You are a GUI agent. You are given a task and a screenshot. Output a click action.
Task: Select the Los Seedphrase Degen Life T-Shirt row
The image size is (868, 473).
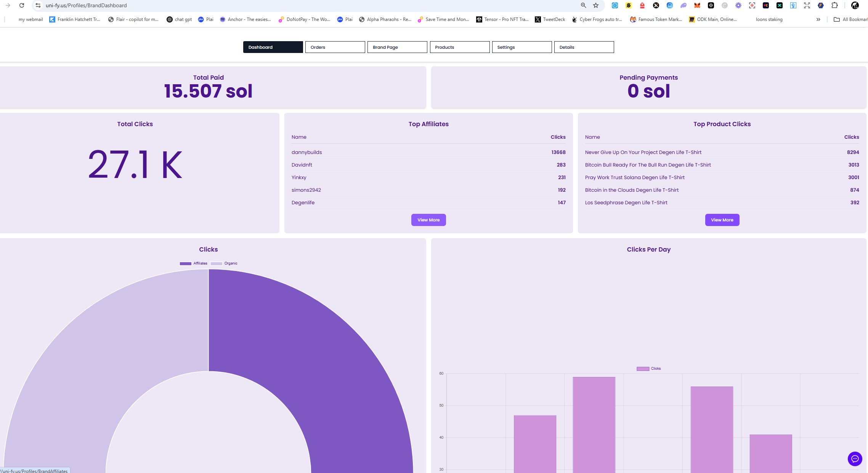pyautogui.click(x=722, y=202)
